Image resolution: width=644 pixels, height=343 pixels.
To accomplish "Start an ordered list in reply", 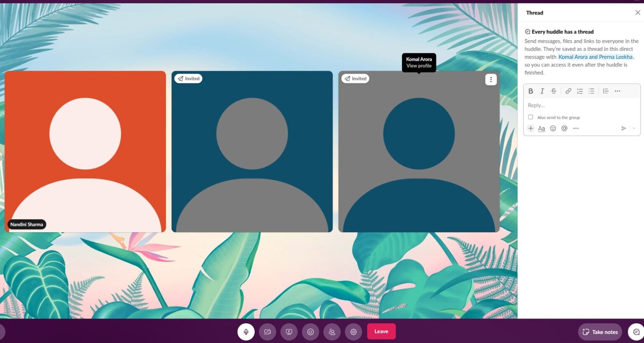I will click(580, 91).
